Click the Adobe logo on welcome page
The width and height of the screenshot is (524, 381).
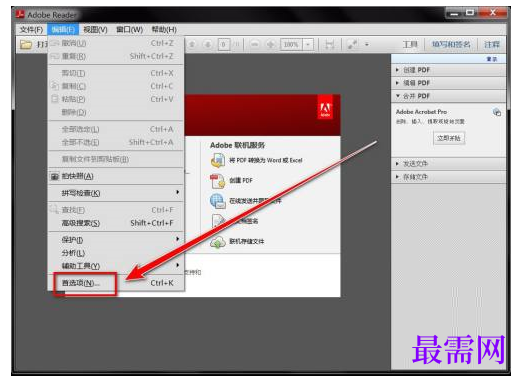(325, 108)
